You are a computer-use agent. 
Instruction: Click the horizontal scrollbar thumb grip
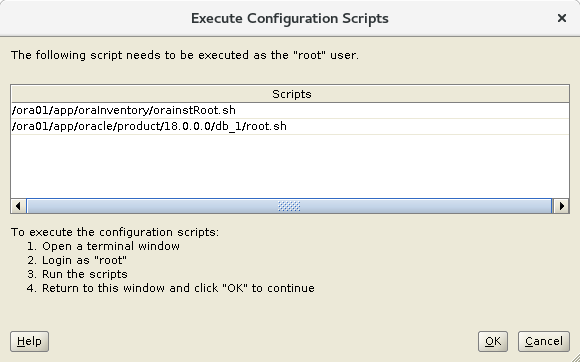click(x=289, y=206)
